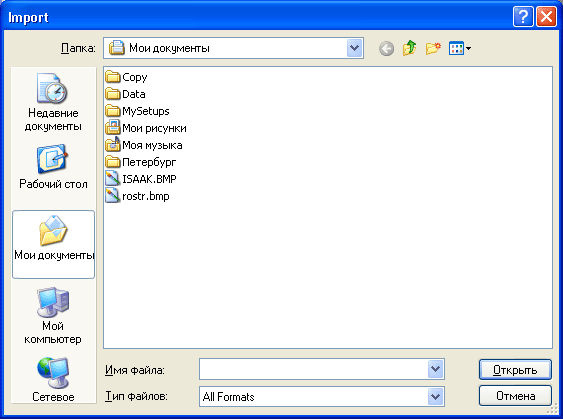563x419 pixels.
Task: Open Недавние документы in the places bar
Action: [53, 102]
